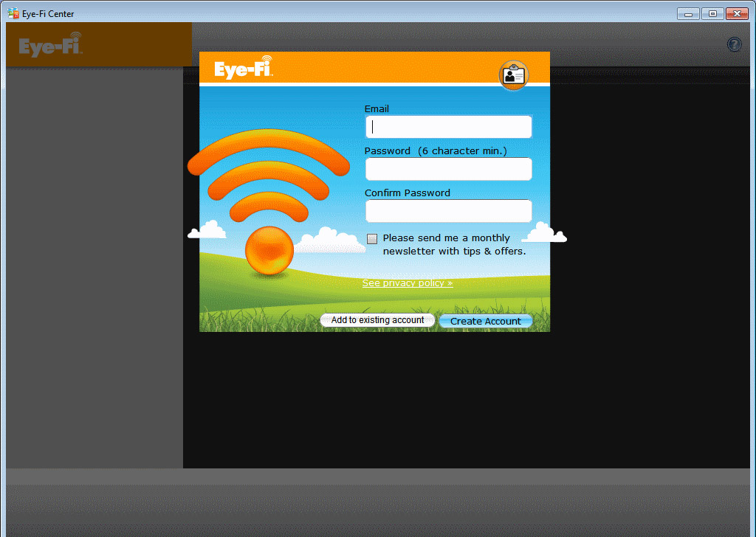Click the Create Account button

pyautogui.click(x=486, y=321)
